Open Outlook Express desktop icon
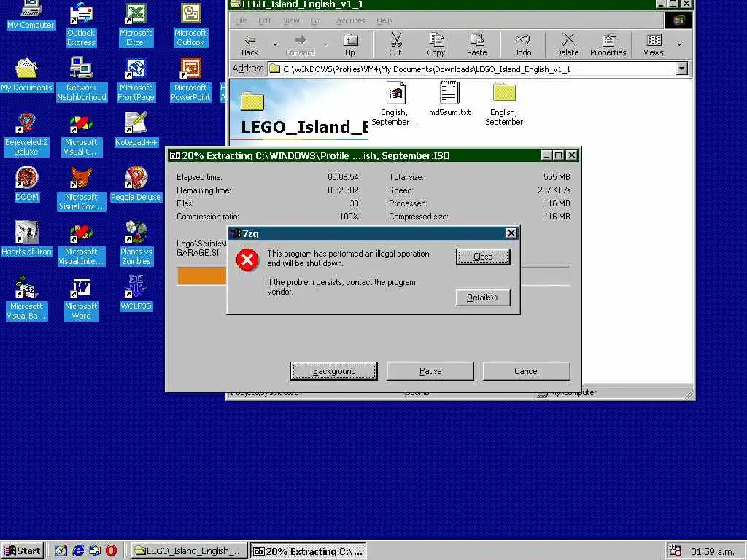747x560 pixels. (81, 24)
